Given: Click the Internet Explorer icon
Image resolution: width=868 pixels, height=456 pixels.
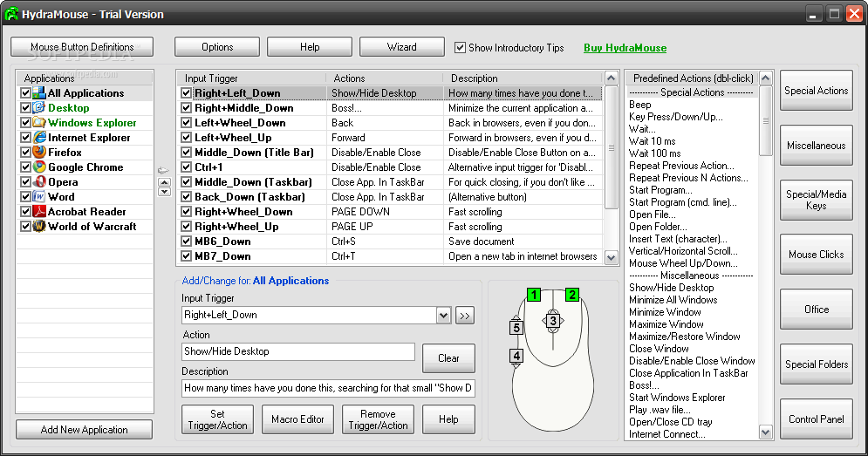Looking at the screenshot, I should coord(38,137).
